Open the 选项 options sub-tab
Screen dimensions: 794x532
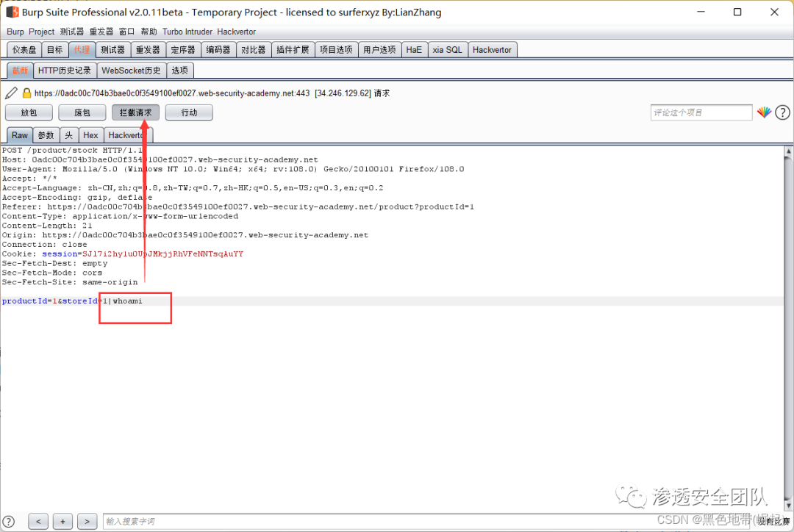[x=180, y=71]
